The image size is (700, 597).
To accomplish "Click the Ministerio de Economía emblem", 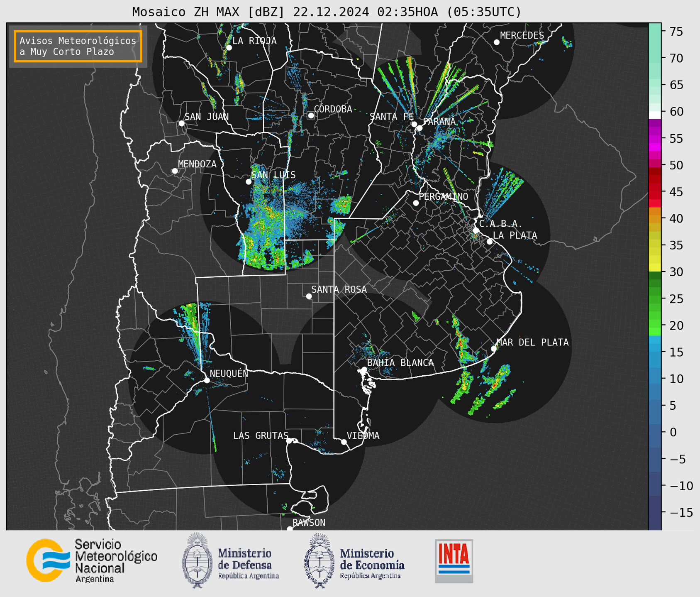I will [320, 560].
